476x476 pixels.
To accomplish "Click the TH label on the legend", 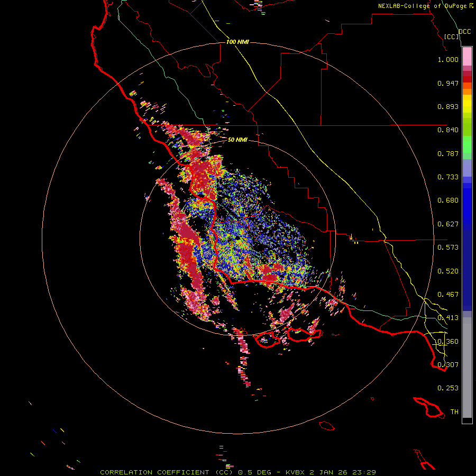I will click(x=454, y=412).
